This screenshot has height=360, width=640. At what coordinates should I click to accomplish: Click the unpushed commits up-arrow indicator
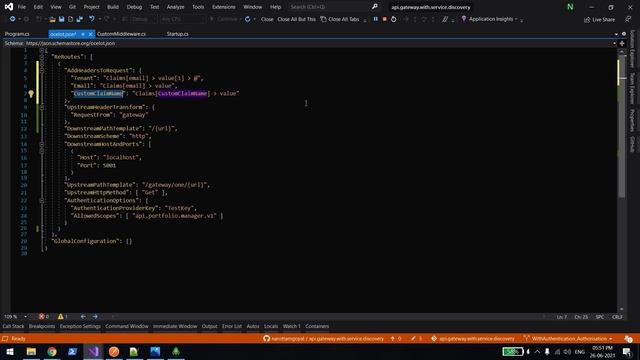click(x=396, y=339)
